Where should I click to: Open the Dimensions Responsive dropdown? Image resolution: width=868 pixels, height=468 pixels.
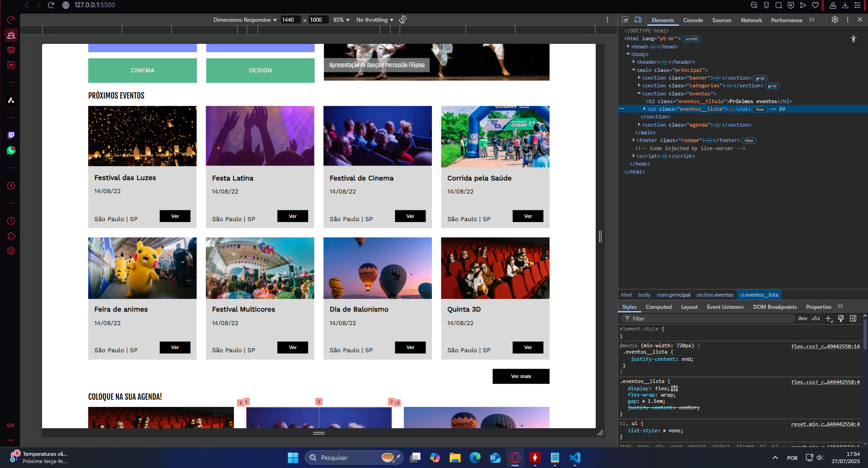tap(245, 20)
